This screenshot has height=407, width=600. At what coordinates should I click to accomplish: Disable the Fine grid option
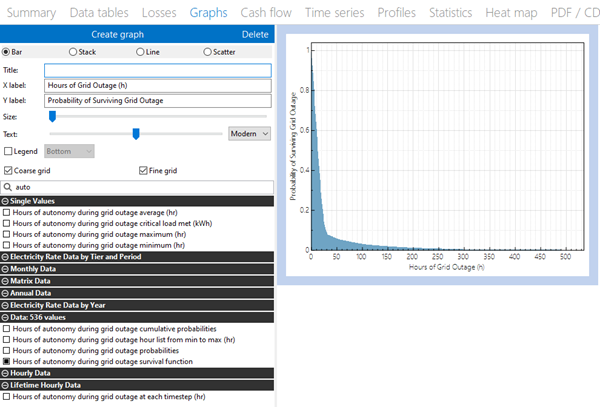tap(143, 171)
